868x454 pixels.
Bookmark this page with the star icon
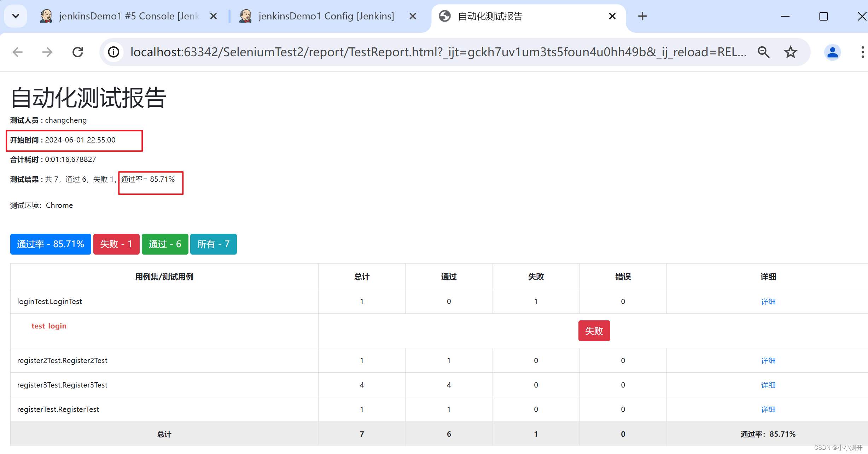790,52
